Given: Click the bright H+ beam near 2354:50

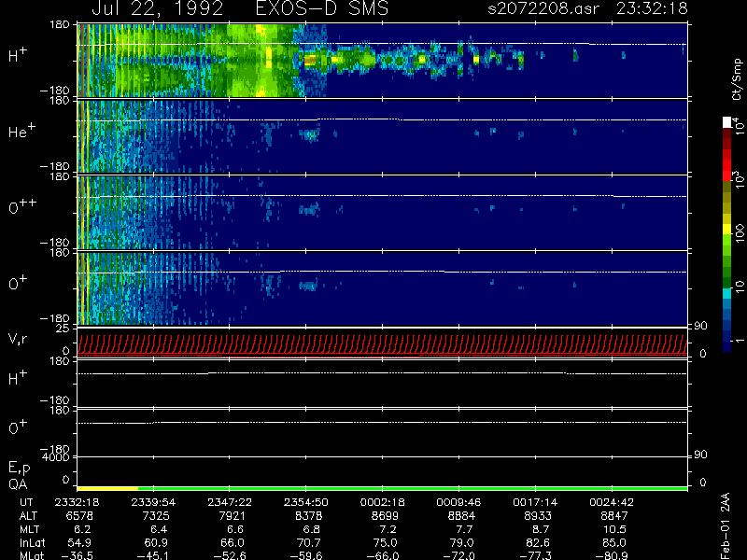Looking at the screenshot, I should [310, 60].
